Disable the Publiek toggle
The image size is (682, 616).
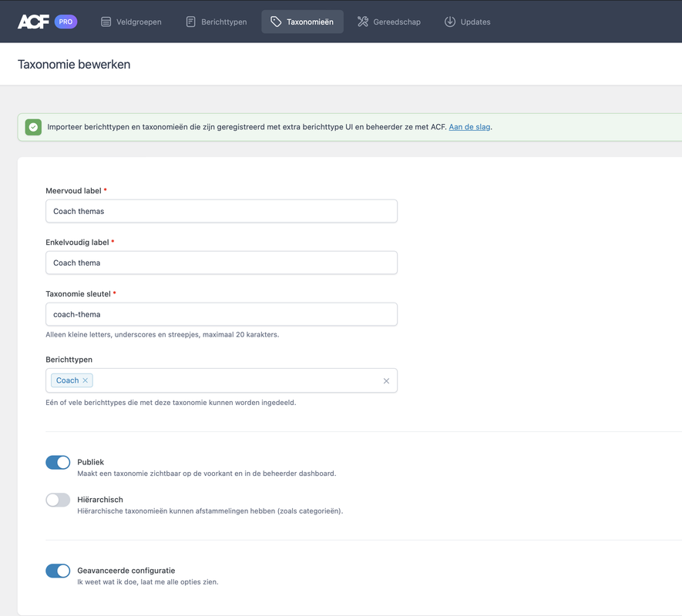(x=58, y=462)
